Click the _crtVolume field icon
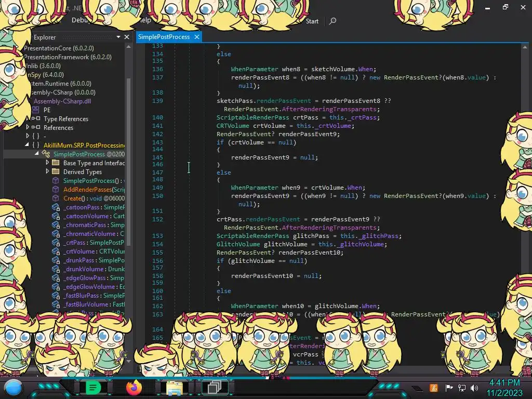The height and width of the screenshot is (399, 532). click(56, 251)
